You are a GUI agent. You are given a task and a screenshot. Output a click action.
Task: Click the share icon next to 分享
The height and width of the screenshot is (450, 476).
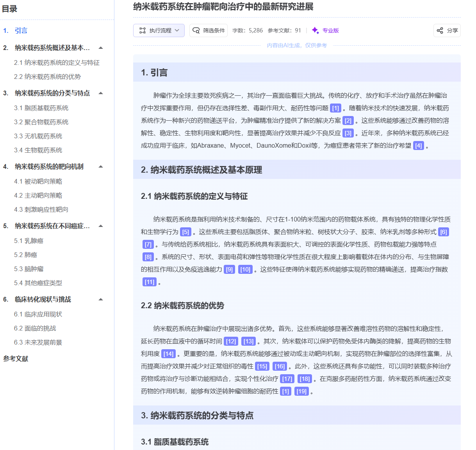coord(440,30)
